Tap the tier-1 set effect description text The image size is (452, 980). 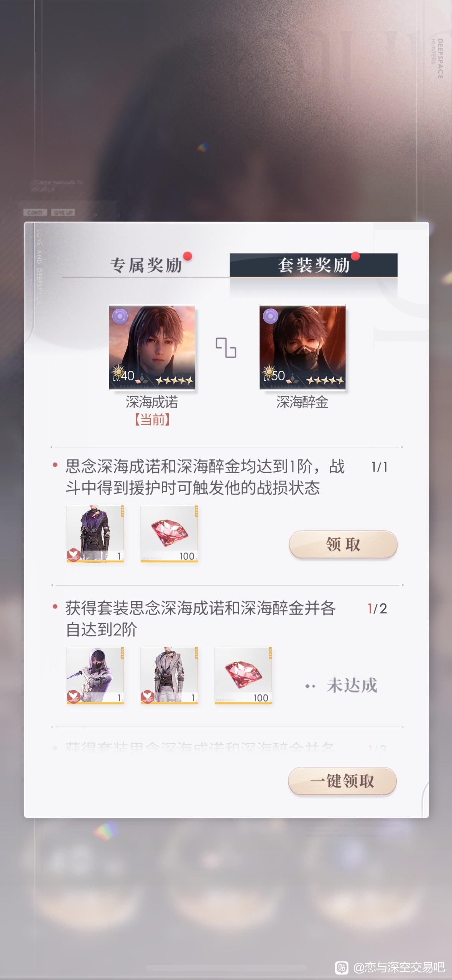tap(205, 477)
